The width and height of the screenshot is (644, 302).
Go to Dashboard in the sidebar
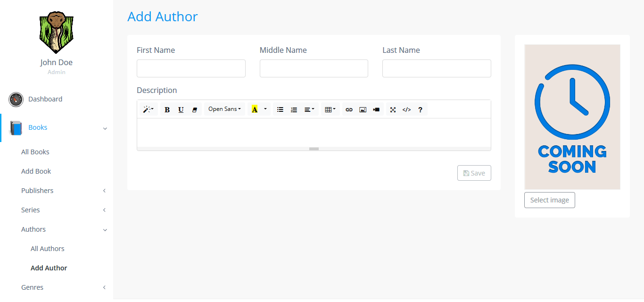click(45, 99)
